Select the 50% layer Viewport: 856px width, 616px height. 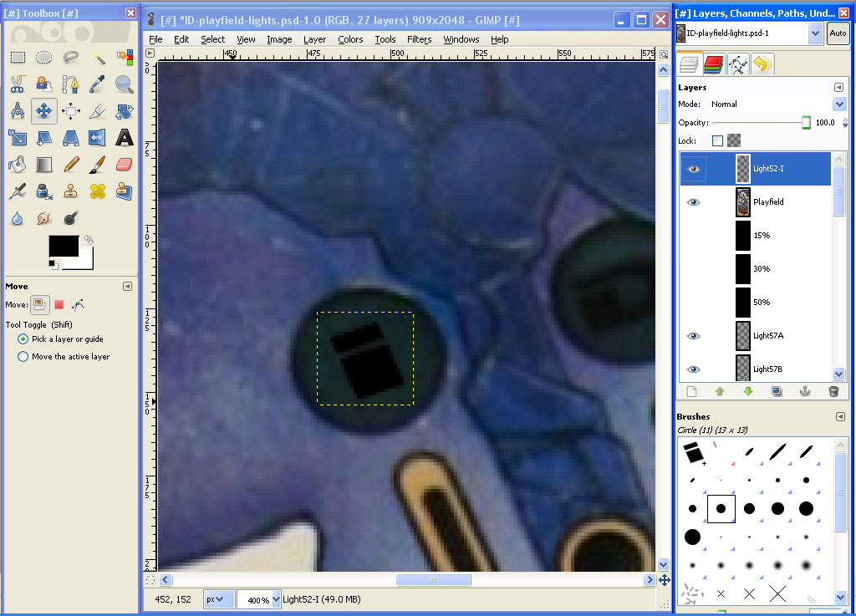pyautogui.click(x=761, y=303)
